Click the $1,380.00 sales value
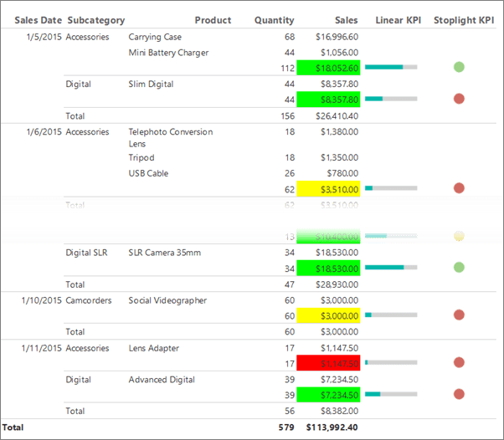Image resolution: width=504 pixels, height=440 pixels. 339,131
